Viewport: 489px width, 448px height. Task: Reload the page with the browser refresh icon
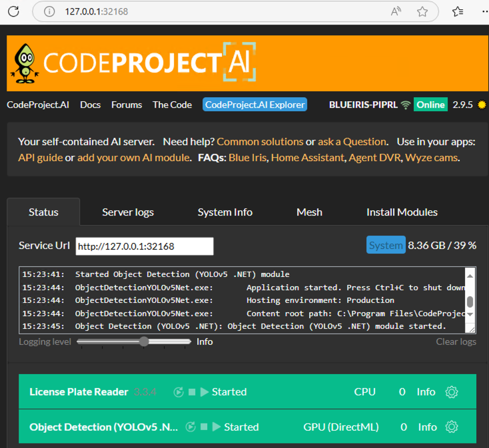tap(13, 11)
